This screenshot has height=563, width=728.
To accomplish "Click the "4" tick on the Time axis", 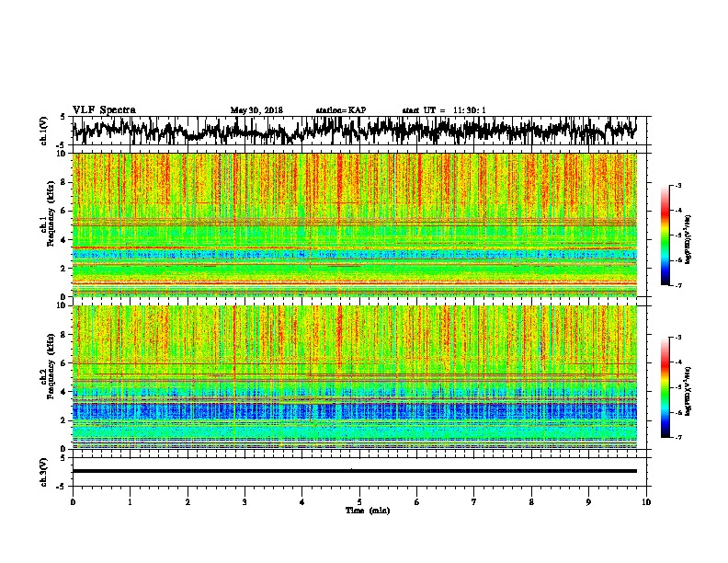I will point(302,502).
